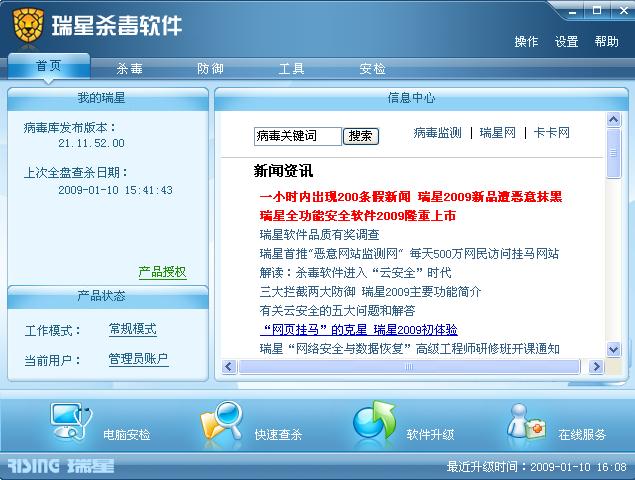Open 三大拦截两大防御 feature overview article
Screen dimensions: 635x480
point(370,292)
